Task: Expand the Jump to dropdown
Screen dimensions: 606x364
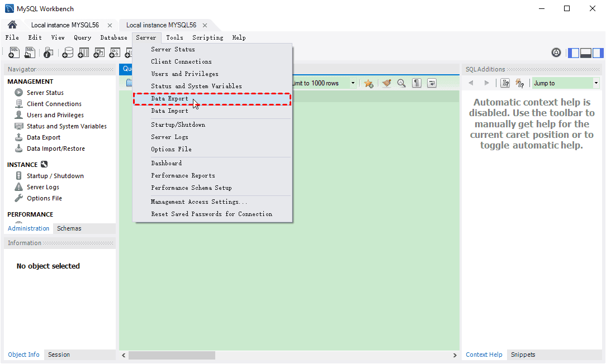Action: 596,83
